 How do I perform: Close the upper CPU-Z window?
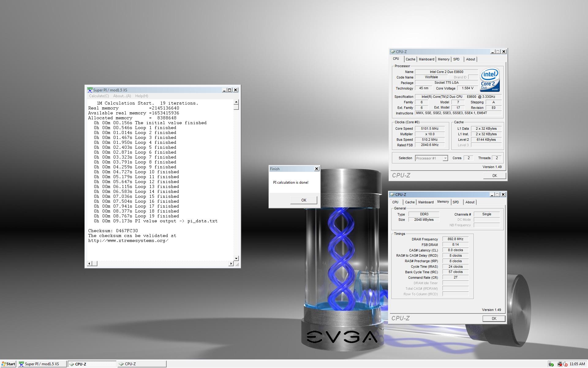(504, 52)
